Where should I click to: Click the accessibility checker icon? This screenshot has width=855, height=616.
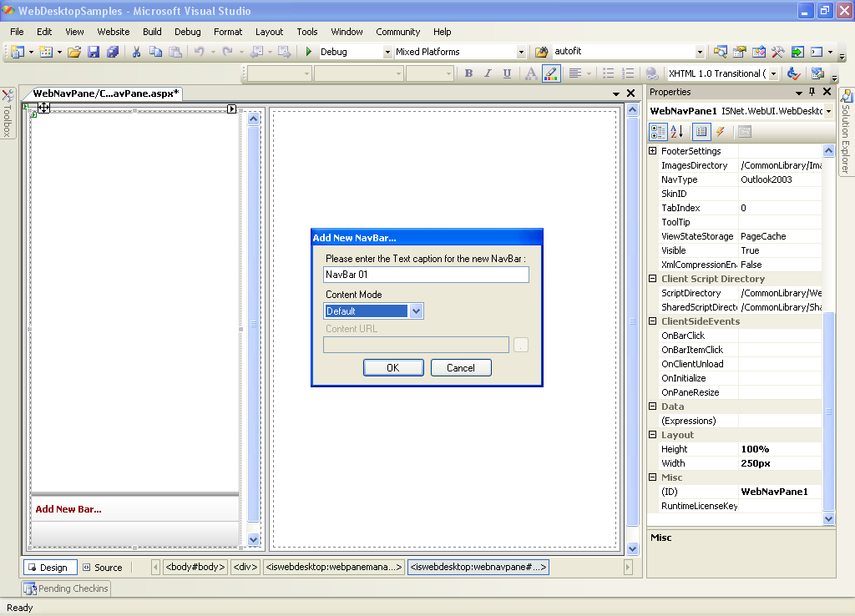794,73
